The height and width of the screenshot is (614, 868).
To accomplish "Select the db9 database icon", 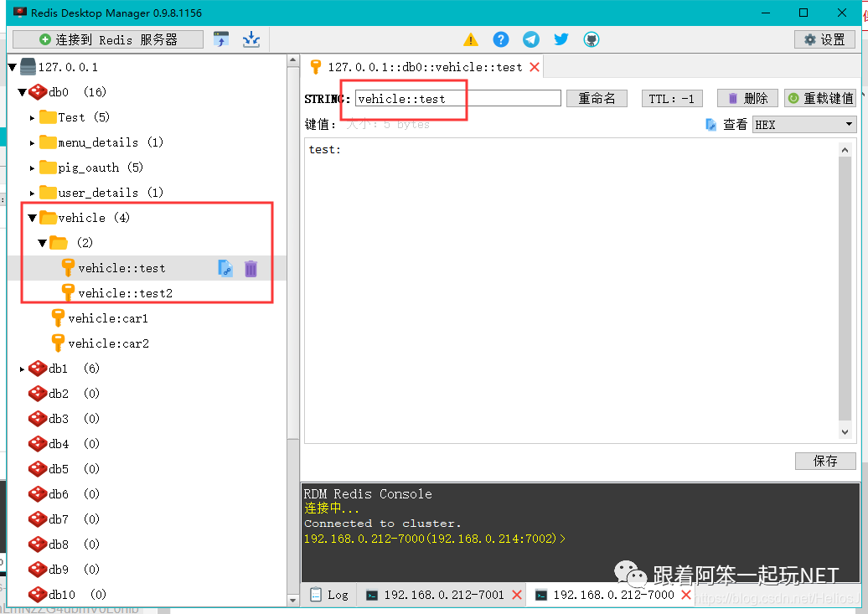I will click(x=38, y=569).
